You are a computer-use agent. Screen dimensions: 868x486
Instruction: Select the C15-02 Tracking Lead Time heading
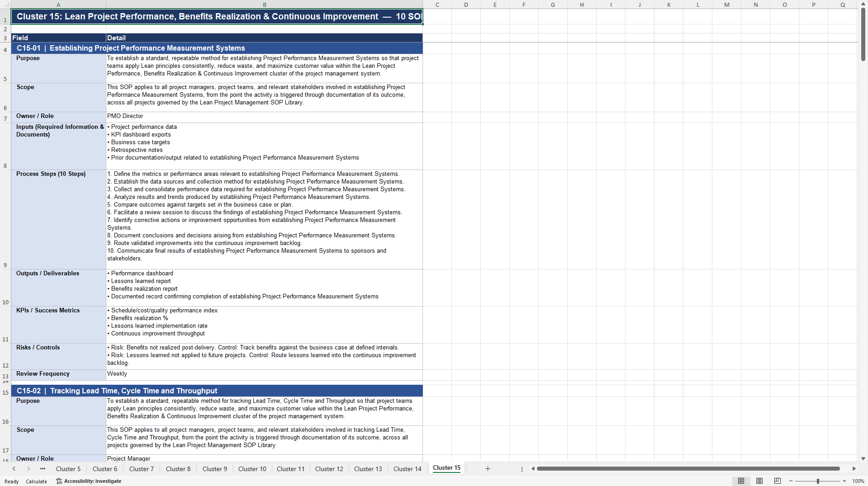pos(217,391)
